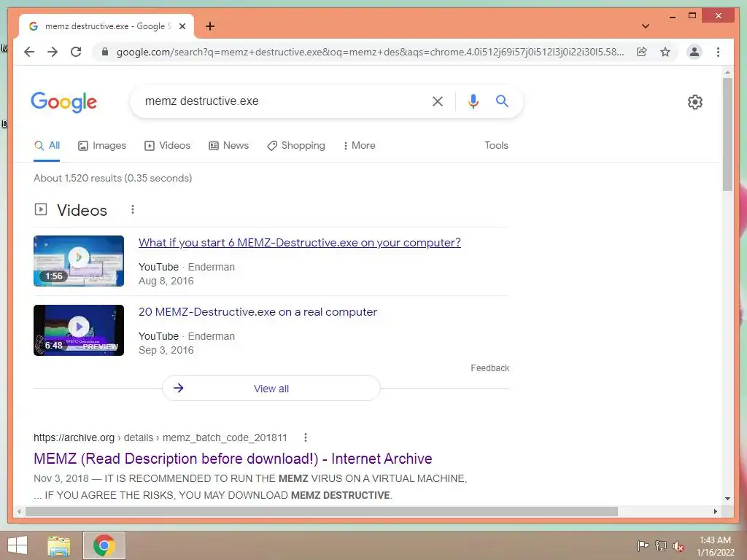Screen dimensions: 747x560
Task: Reload the page with the refresh icon
Action: click(76, 52)
